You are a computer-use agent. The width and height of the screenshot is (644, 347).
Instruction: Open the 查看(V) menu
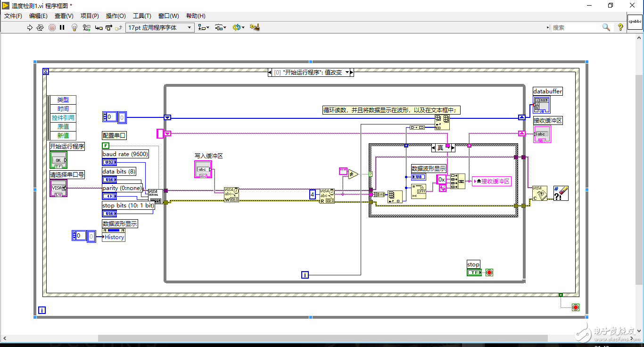(x=64, y=16)
